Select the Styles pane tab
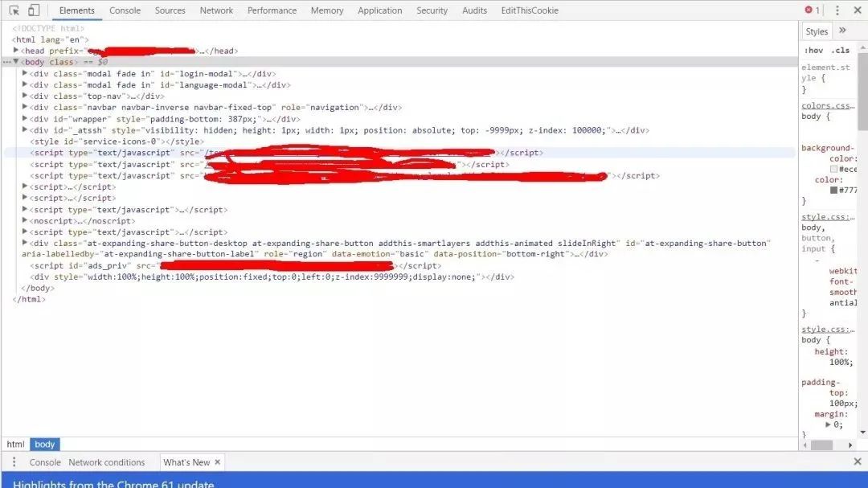Screen dimensions: 868x488 [x=817, y=31]
